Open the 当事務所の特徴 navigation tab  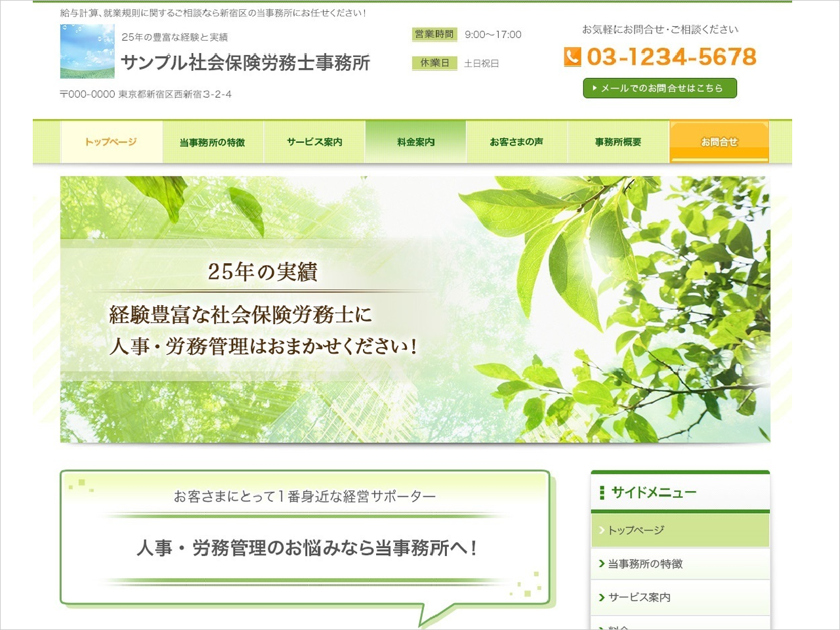pyautogui.click(x=213, y=142)
